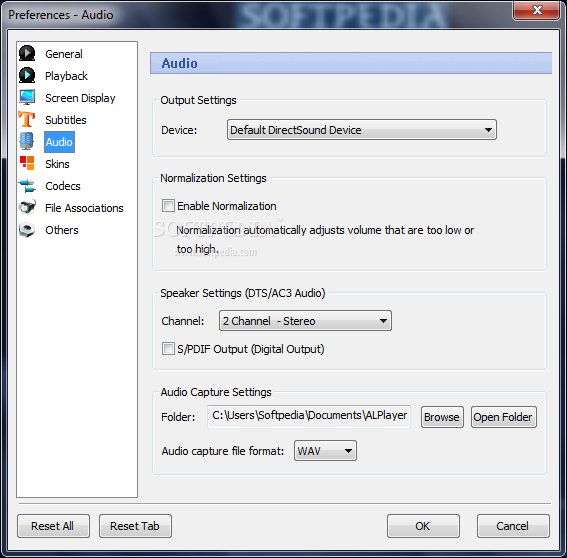Click the Audio section header
Image resolution: width=567 pixels, height=558 pixels.
pyautogui.click(x=351, y=63)
